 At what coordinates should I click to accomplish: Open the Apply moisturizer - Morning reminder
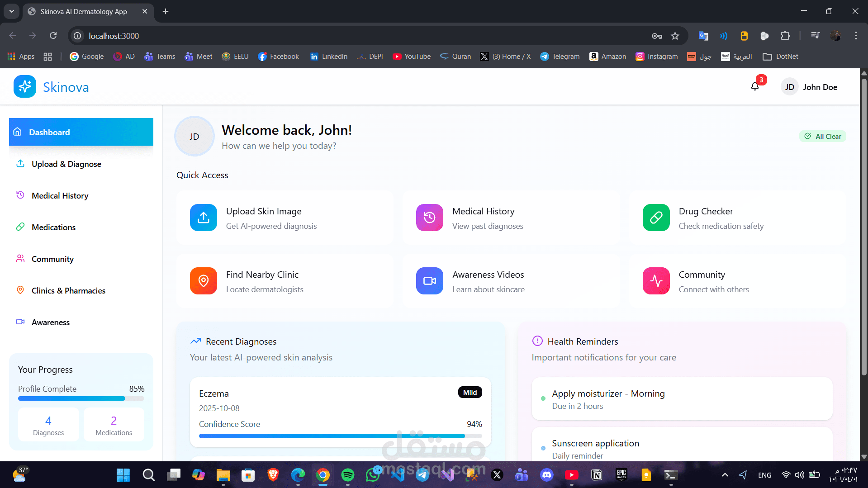[x=682, y=398]
